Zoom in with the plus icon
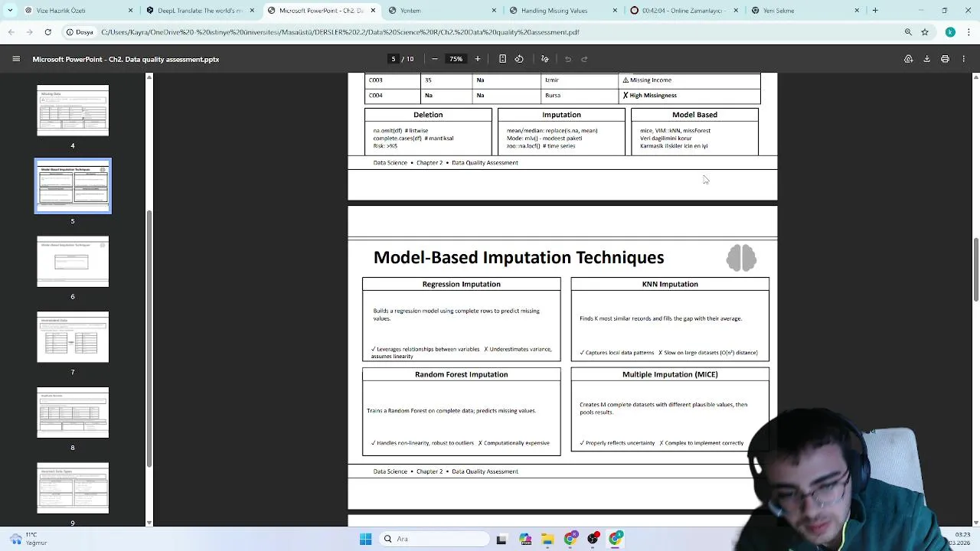980x551 pixels. pyautogui.click(x=478, y=59)
